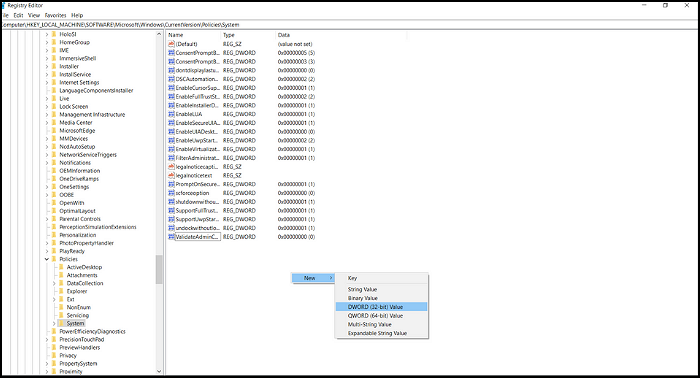The image size is (700, 378).
Task: Click the icon beside SupportFullTrust value
Action: click(171, 210)
